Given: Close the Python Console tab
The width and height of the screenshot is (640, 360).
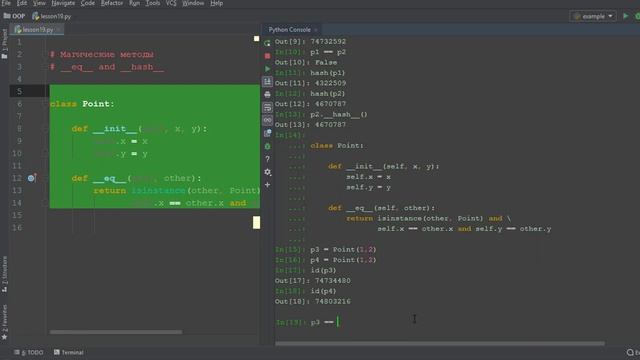Looking at the screenshot, I should (316, 30).
